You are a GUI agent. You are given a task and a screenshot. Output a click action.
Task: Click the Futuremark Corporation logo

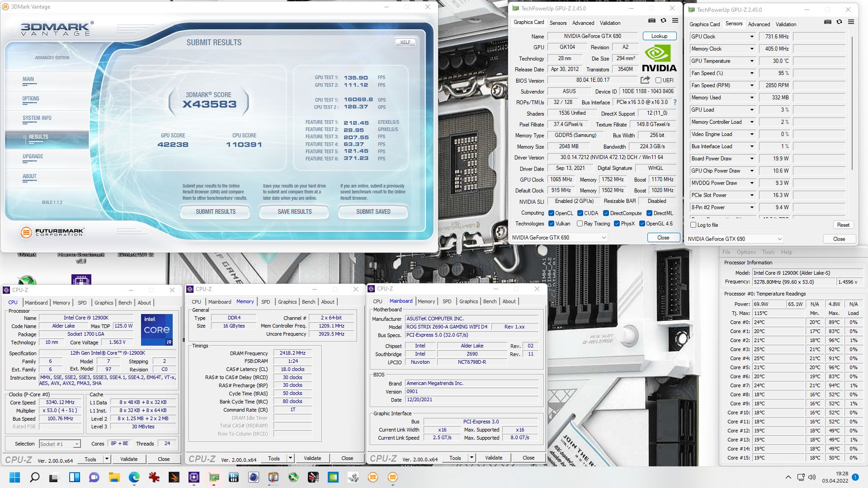[x=52, y=232]
